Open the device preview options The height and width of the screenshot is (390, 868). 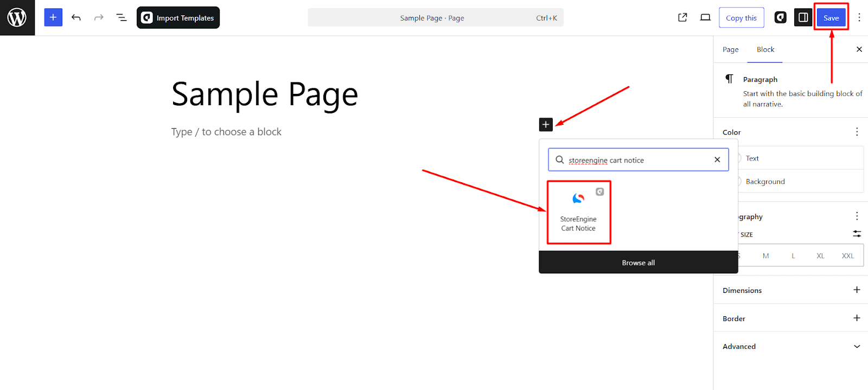point(705,17)
